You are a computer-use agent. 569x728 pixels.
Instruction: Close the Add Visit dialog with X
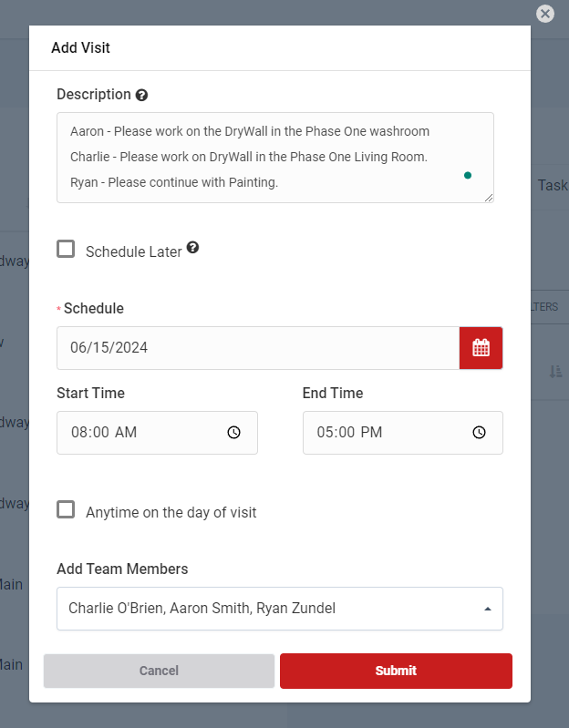(x=545, y=14)
